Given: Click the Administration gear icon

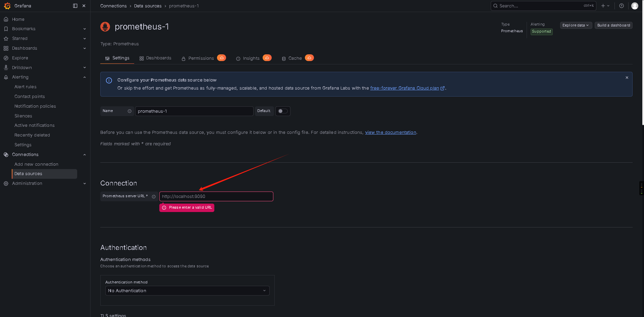Looking at the screenshot, I should (6, 183).
